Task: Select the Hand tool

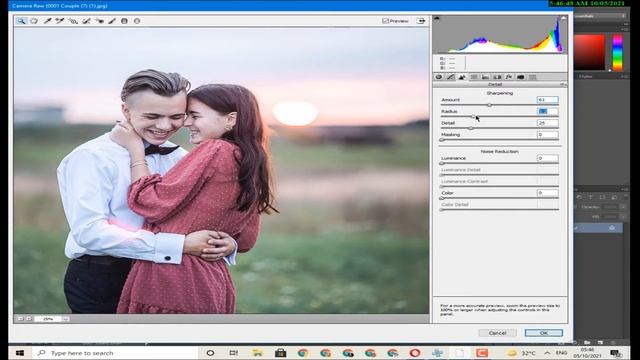Action: click(x=34, y=21)
